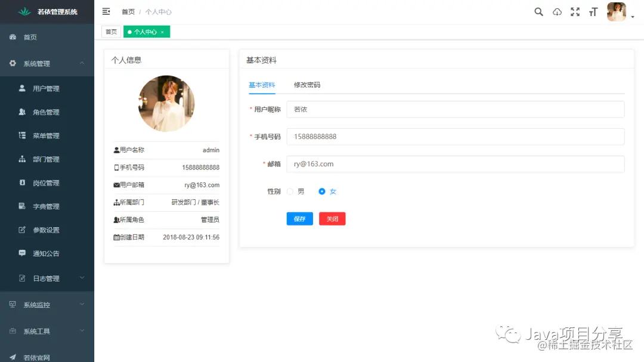Open 参数设置 in the sidebar
This screenshot has width=644, height=362.
pyautogui.click(x=47, y=230)
